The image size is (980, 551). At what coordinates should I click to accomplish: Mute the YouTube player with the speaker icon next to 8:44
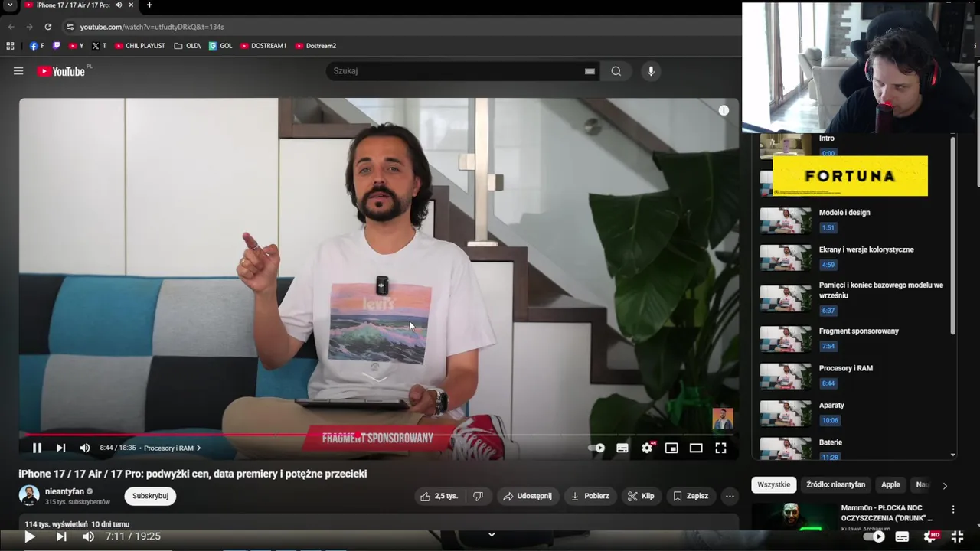(85, 448)
